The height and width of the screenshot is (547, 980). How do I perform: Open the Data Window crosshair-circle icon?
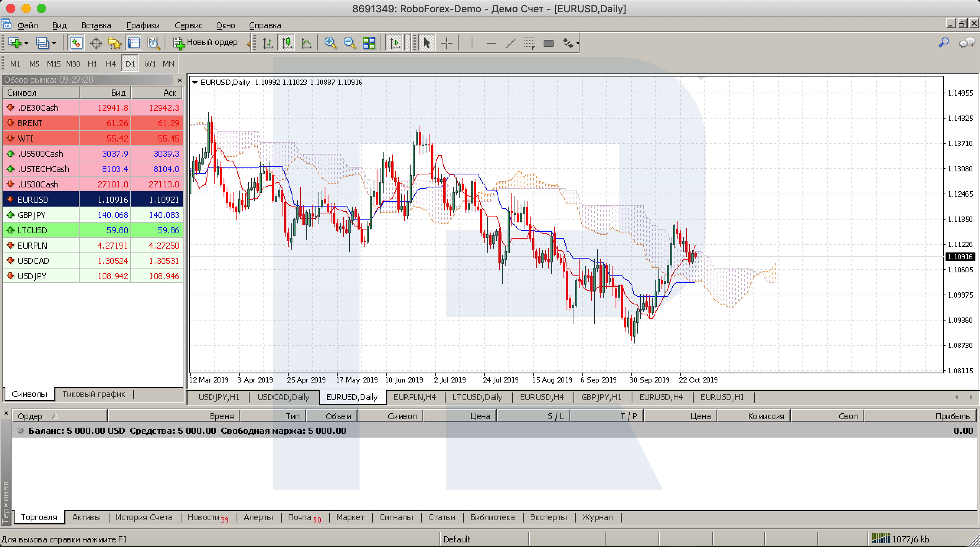[96, 43]
